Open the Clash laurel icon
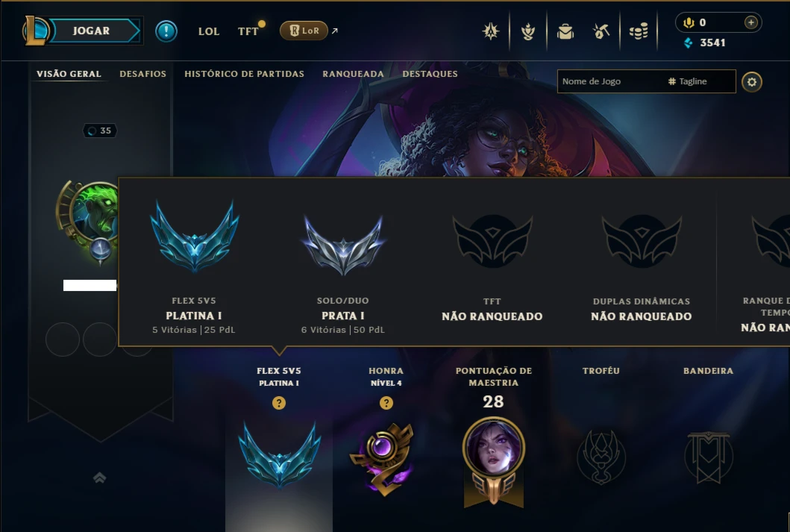790x532 pixels. point(528,32)
